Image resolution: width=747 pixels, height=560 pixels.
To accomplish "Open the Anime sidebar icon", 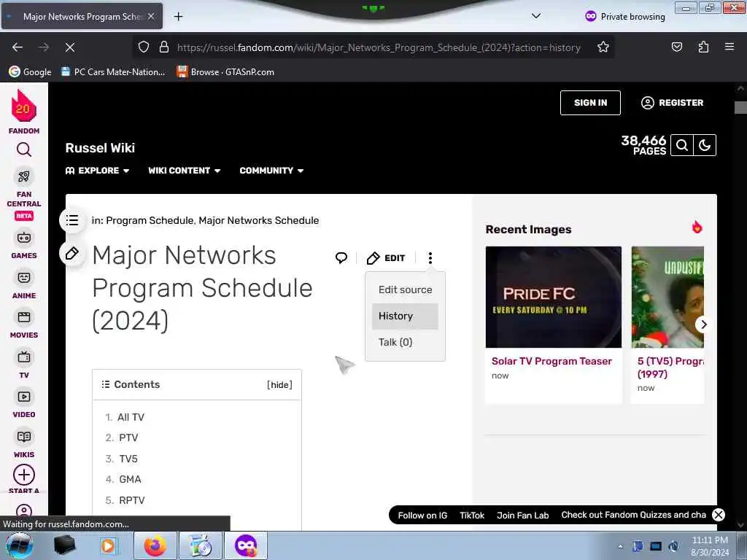I will click(x=24, y=277).
